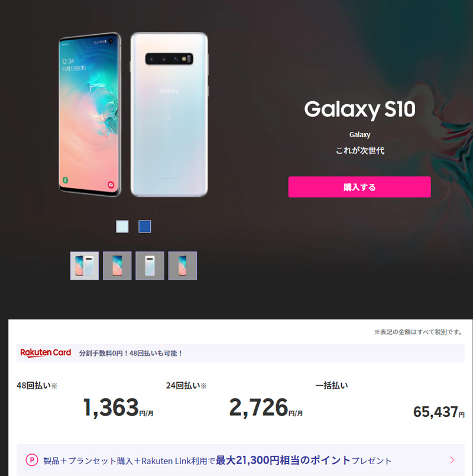
Task: Expand the points banner chevron arrow
Action: coord(452,460)
